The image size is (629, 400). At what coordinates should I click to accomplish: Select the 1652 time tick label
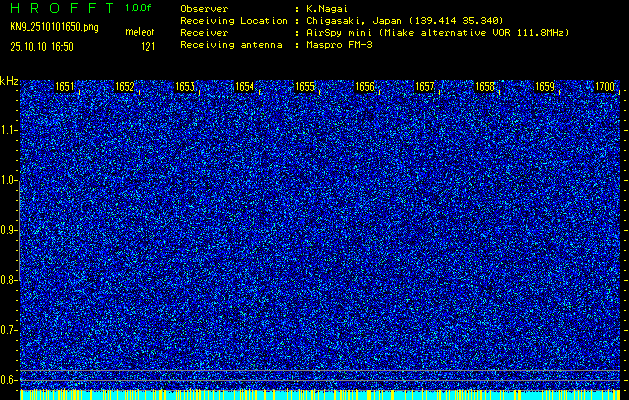tap(125, 87)
